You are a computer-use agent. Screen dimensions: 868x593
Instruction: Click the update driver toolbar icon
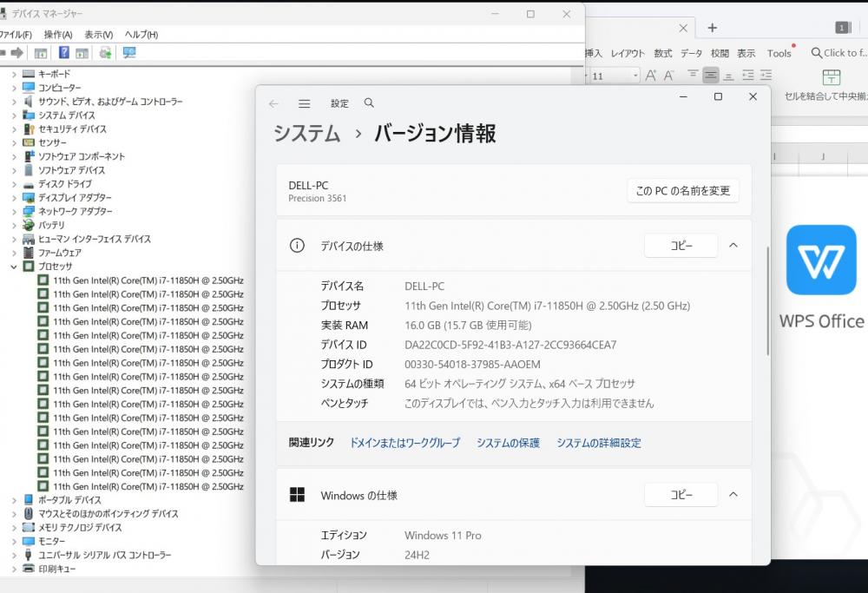tap(105, 53)
